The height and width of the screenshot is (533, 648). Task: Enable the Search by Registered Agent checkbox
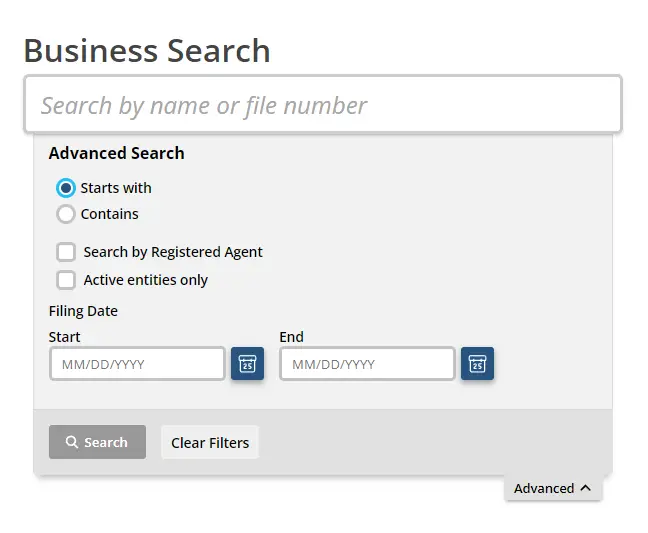tap(66, 252)
